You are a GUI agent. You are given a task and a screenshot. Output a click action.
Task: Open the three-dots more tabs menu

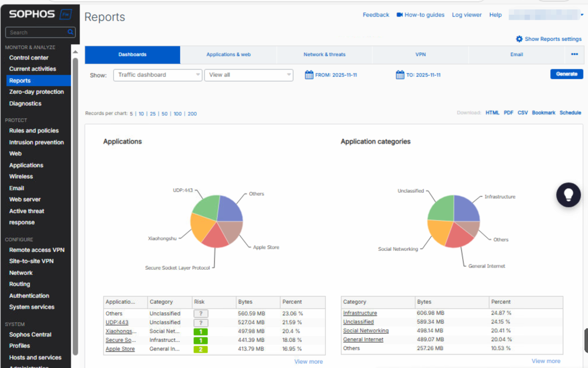(574, 55)
